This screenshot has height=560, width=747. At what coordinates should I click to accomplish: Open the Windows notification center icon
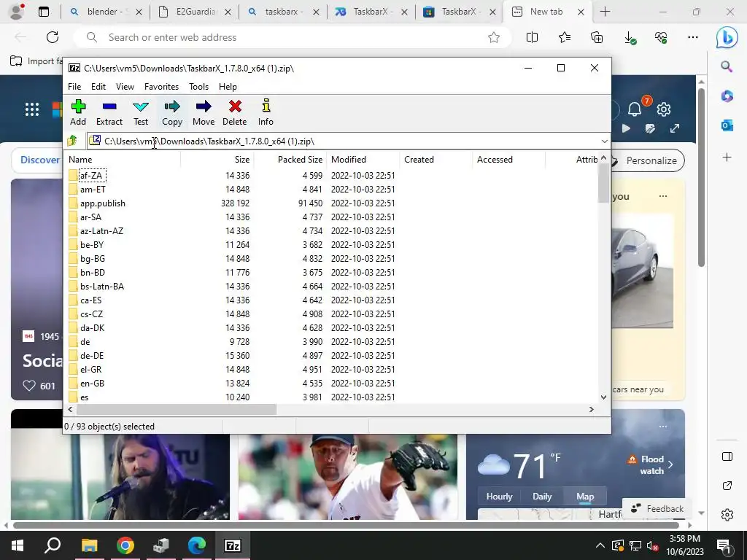tap(724, 545)
